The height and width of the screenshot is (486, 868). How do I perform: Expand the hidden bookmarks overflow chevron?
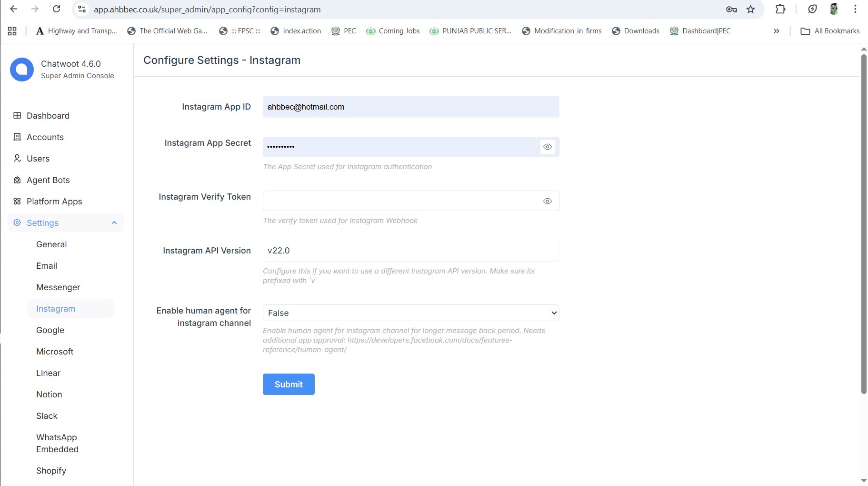[776, 31]
